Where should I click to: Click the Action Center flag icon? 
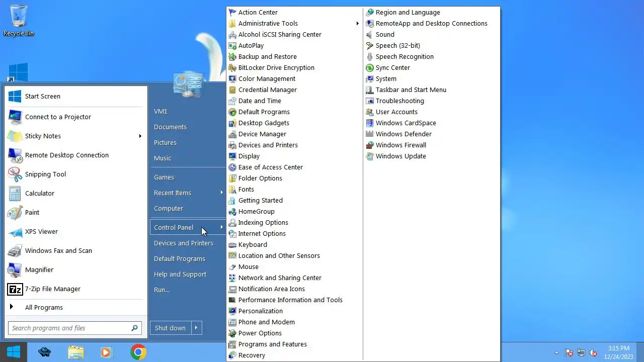coord(232,12)
